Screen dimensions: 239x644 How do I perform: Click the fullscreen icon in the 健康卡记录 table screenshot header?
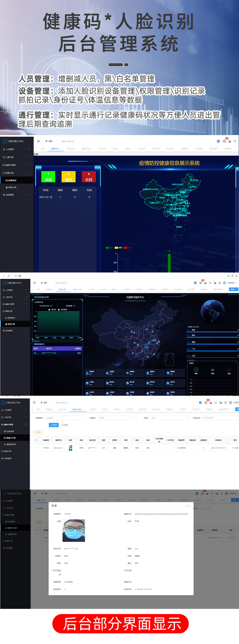[225, 402]
